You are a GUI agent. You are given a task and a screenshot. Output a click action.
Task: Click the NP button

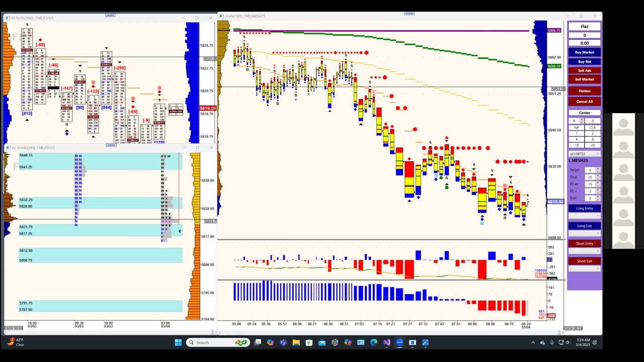(577, 128)
